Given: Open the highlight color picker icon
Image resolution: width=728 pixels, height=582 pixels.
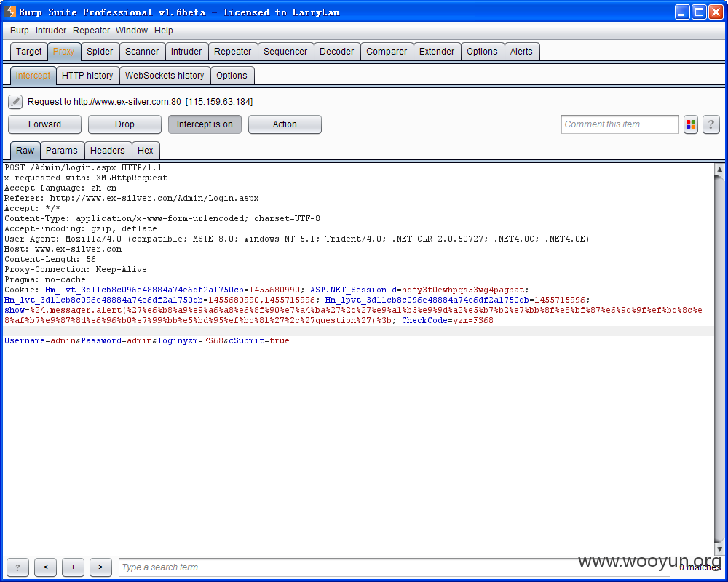Looking at the screenshot, I should click(x=691, y=124).
